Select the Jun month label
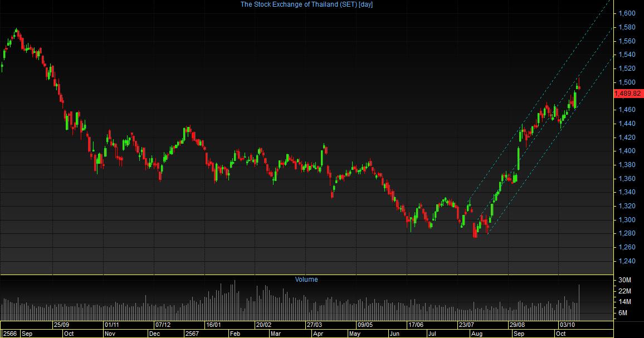The width and height of the screenshot is (644, 338). 394,334
